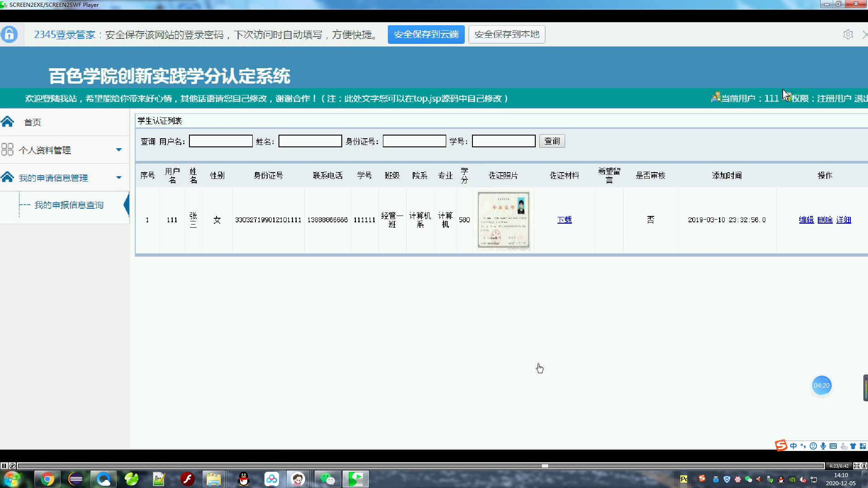Click the blue 04:20 timer bubble
The height and width of the screenshot is (488, 868).
[x=821, y=385]
